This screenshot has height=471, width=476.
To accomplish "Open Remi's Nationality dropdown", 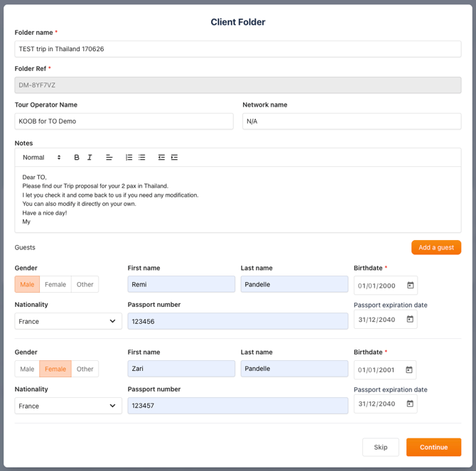I will 68,321.
